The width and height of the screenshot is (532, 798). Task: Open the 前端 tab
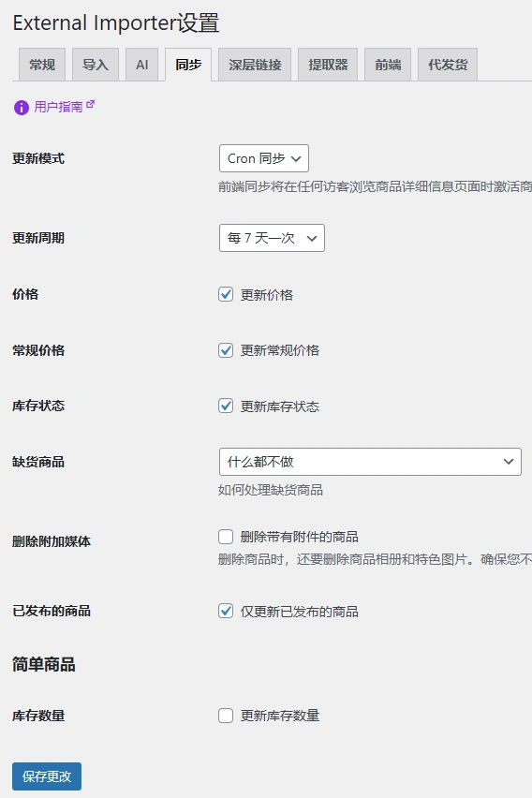point(388,65)
